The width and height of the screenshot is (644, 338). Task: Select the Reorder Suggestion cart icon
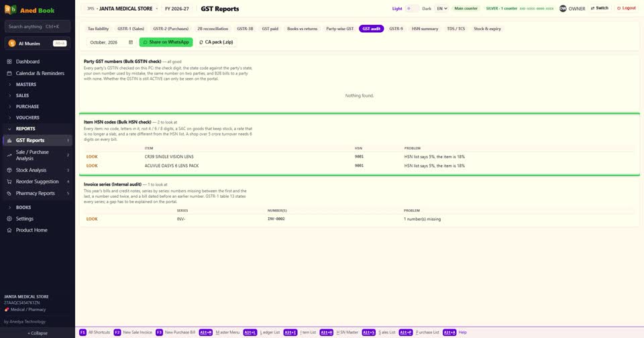9,182
